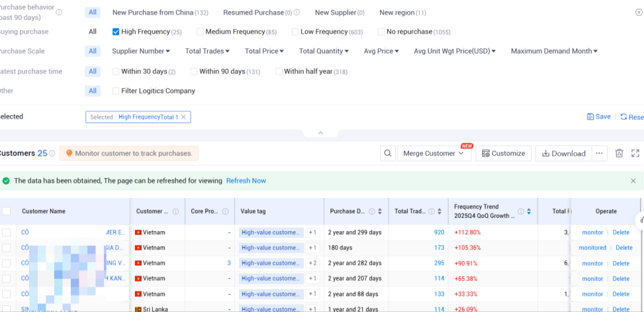
Task: Select All in Purchase behavior row
Action: [x=93, y=13]
